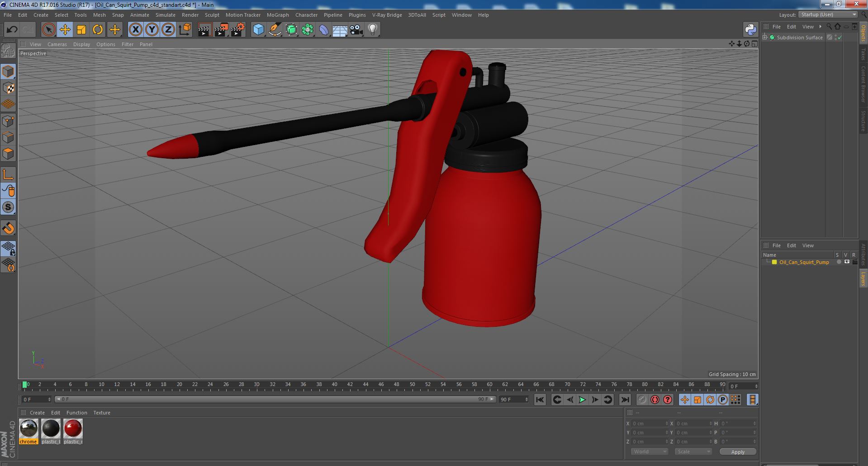Switch coordinate system icon
This screenshot has height=466, width=868.
pos(185,30)
